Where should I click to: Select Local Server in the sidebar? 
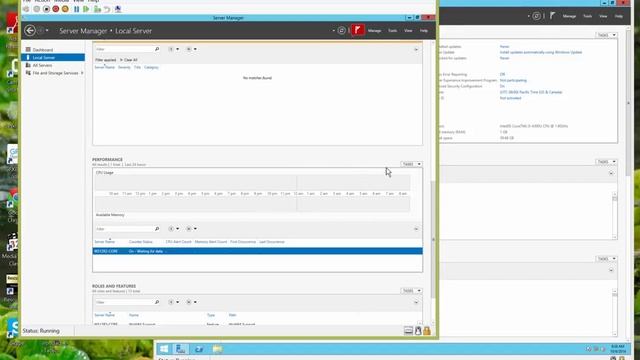[53, 58]
